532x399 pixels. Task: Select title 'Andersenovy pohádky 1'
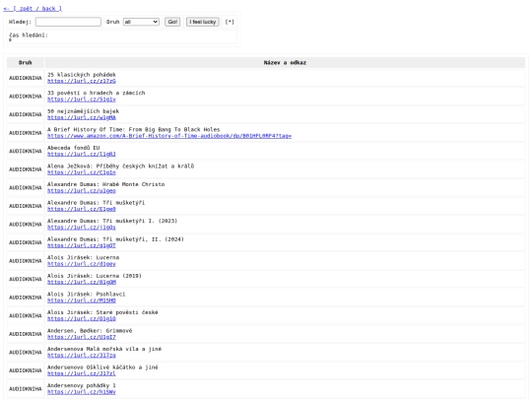82,386
